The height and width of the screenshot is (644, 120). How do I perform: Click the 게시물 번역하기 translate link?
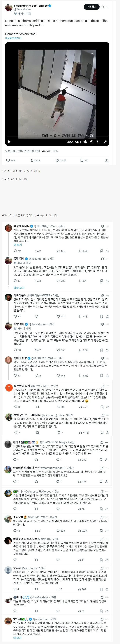[x=13, y=38]
